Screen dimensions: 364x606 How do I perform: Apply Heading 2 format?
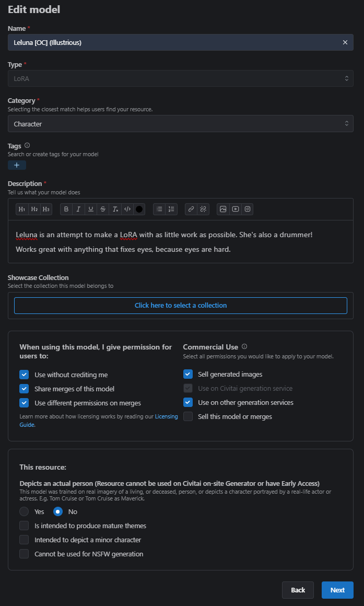pos(34,209)
